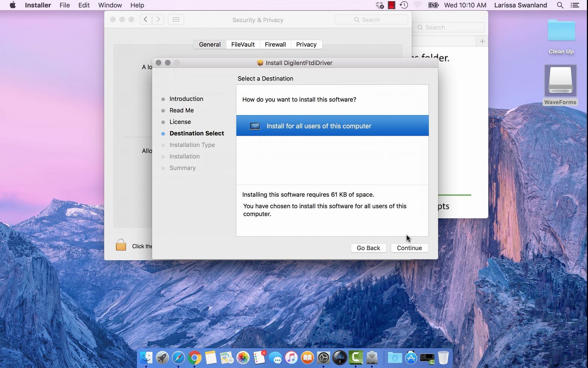Open the Installer application menu

38,5
